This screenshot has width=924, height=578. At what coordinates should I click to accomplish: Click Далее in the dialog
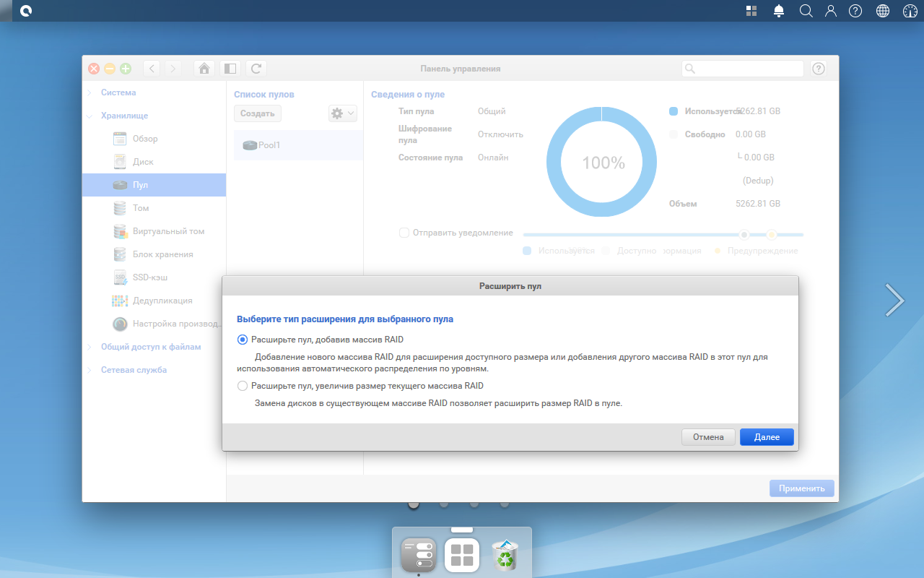point(767,437)
